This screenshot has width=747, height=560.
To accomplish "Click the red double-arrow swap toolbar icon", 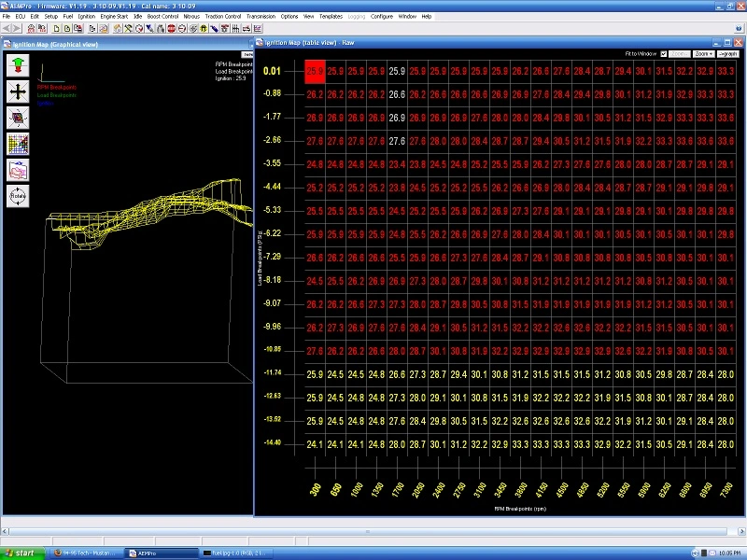I will click(x=247, y=29).
